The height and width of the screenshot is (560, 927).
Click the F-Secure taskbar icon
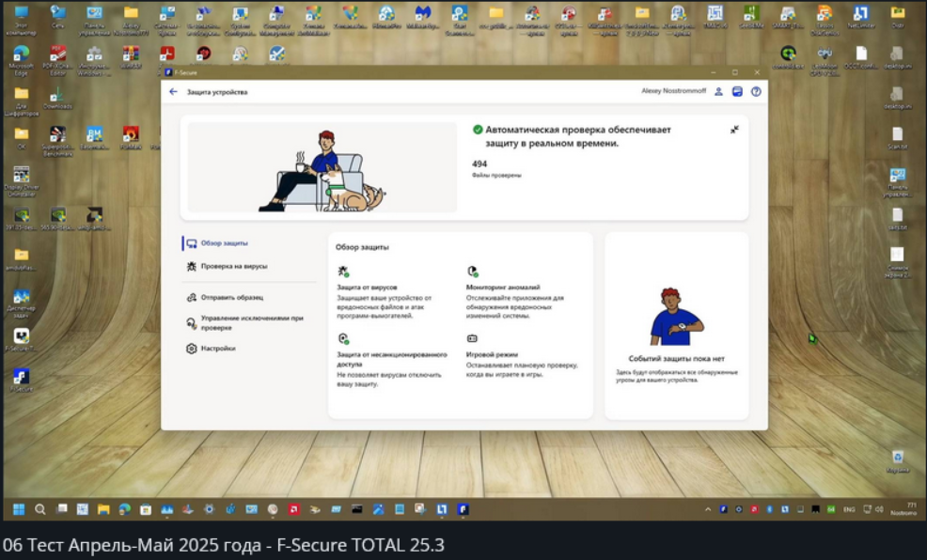tap(463, 509)
